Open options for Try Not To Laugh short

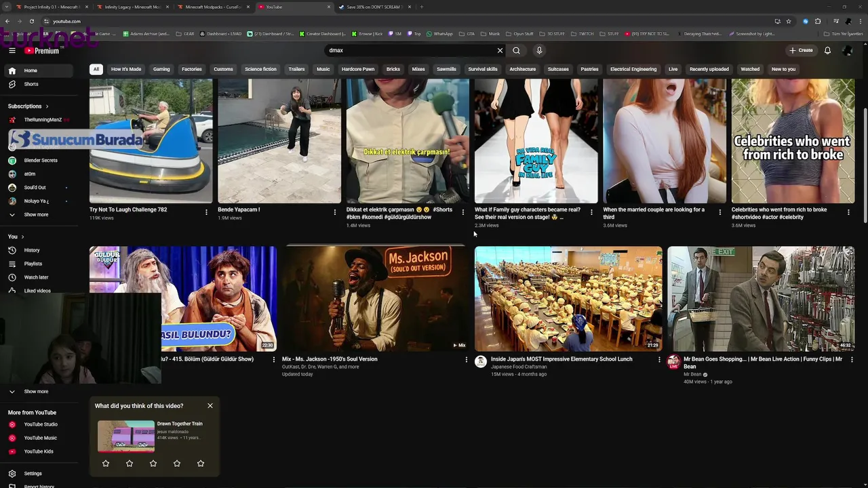(x=206, y=212)
